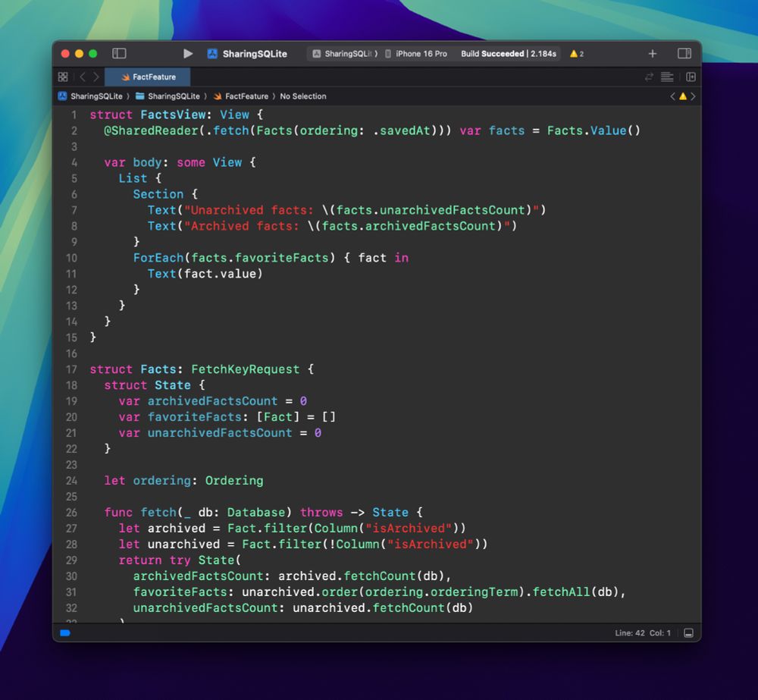Click line number 26 in the gutter

tap(71, 513)
